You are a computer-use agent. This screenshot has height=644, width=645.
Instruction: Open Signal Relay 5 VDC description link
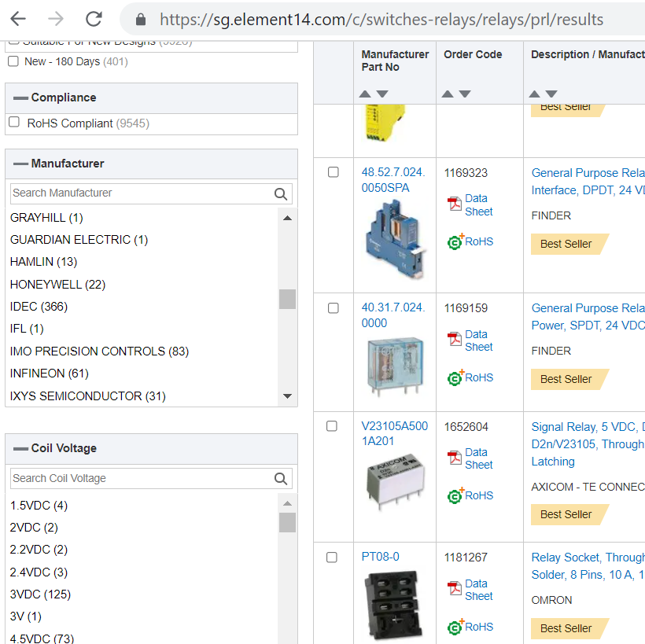tap(588, 444)
